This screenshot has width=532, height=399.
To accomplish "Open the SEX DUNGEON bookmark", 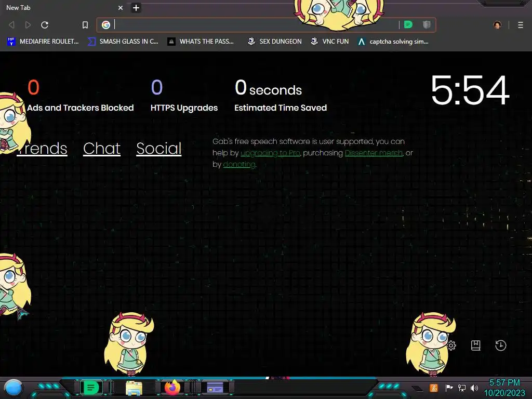I will (274, 42).
